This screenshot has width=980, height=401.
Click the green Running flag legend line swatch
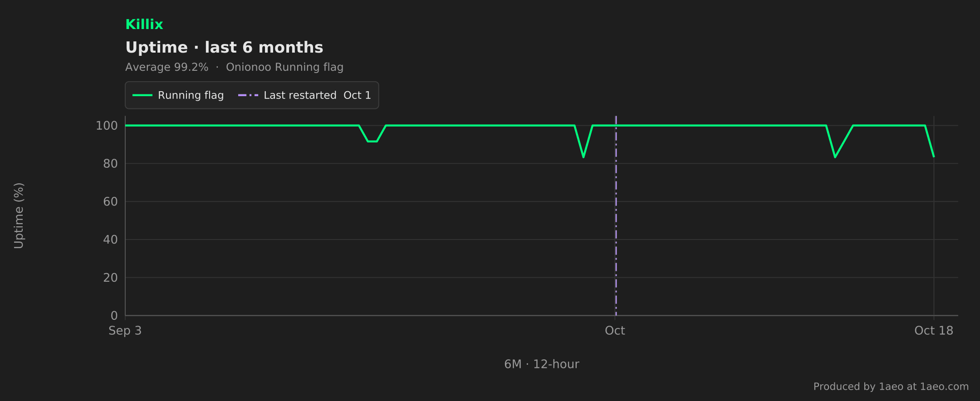[x=142, y=95]
